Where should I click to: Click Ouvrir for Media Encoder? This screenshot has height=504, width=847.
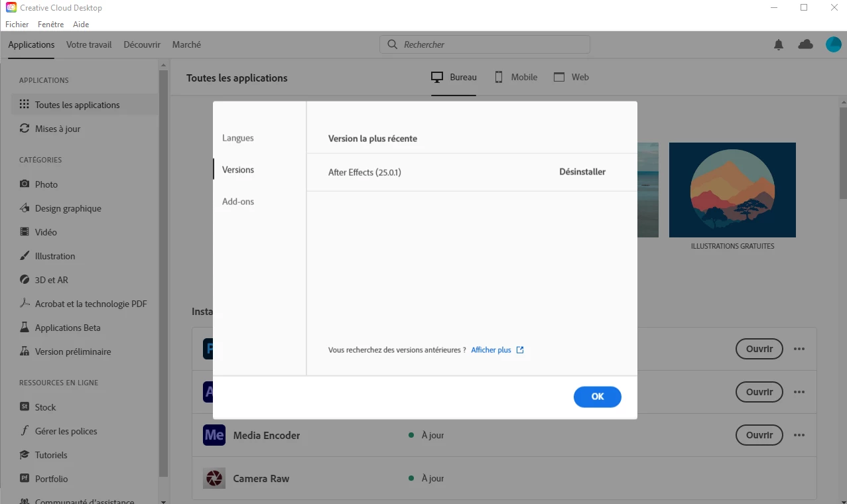point(759,435)
